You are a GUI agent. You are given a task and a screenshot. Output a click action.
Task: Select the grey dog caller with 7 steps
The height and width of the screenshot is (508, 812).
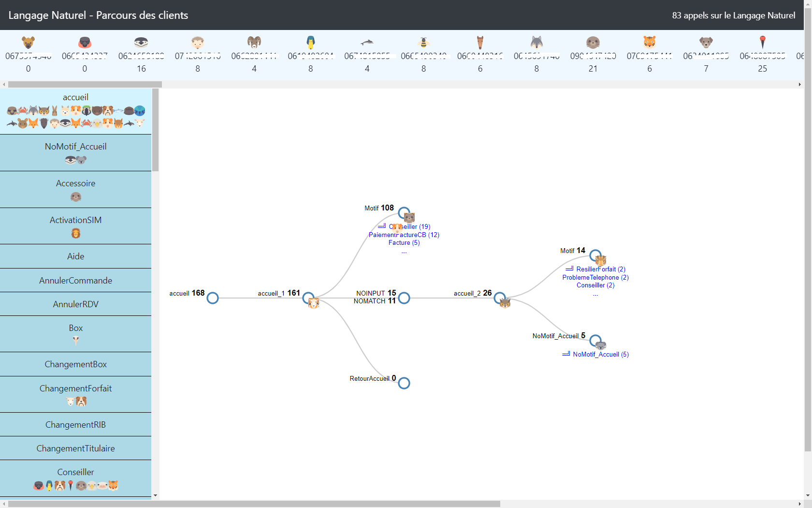click(706, 42)
